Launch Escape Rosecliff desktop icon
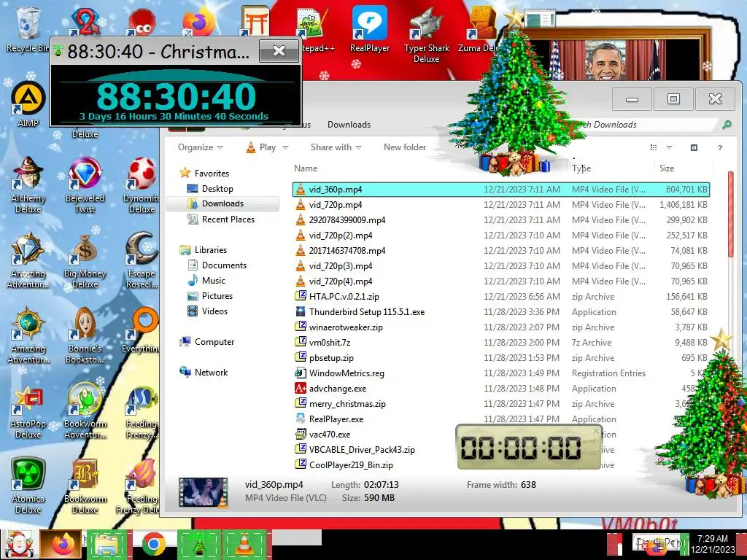The height and width of the screenshot is (560, 747). click(x=142, y=260)
